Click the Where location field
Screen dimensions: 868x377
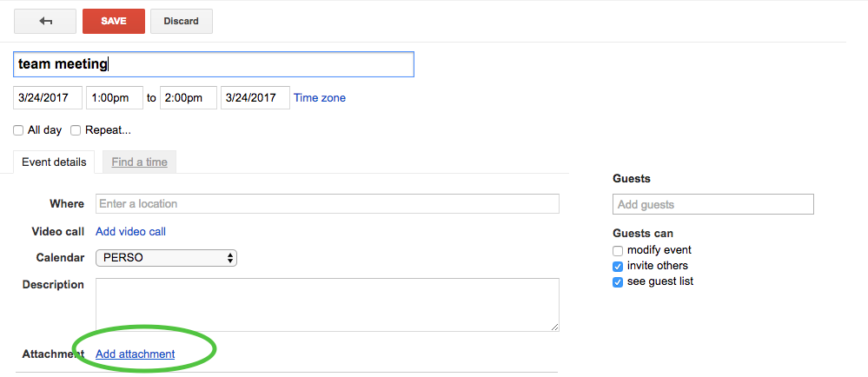328,204
